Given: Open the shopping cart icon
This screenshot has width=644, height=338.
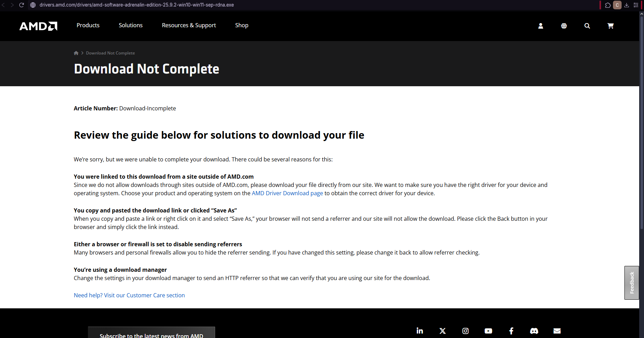Looking at the screenshot, I should click(x=611, y=26).
